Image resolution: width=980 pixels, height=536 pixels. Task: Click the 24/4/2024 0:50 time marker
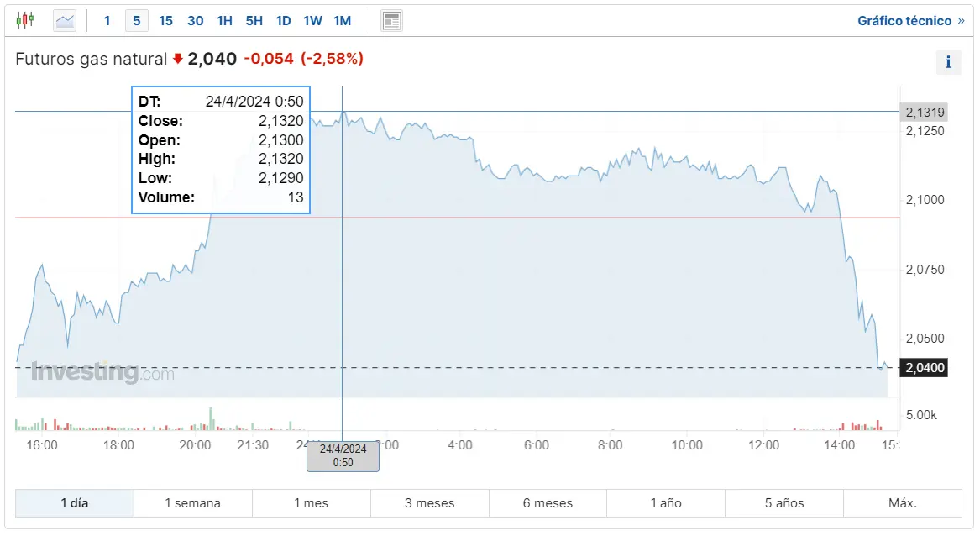tap(343, 455)
